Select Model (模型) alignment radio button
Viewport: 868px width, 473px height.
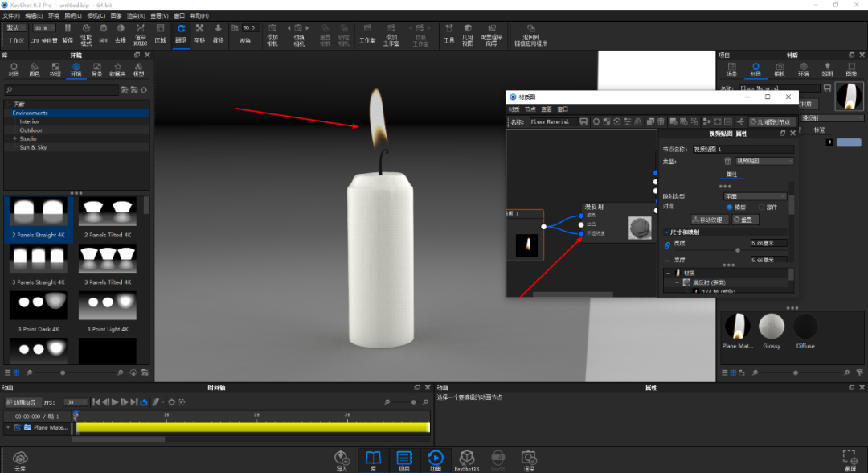tap(730, 208)
